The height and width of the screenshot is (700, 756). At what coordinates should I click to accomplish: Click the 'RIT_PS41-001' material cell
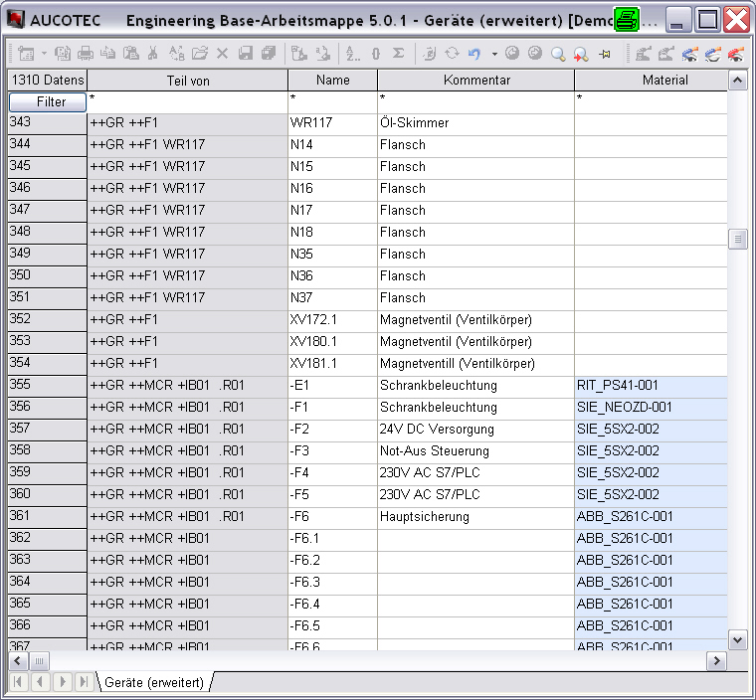[x=651, y=386]
